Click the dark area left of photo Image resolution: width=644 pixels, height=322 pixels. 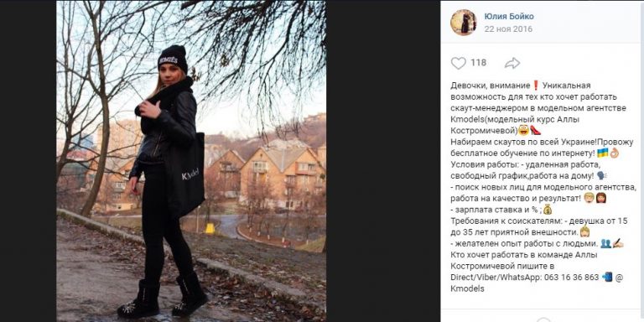pyautogui.click(x=28, y=161)
